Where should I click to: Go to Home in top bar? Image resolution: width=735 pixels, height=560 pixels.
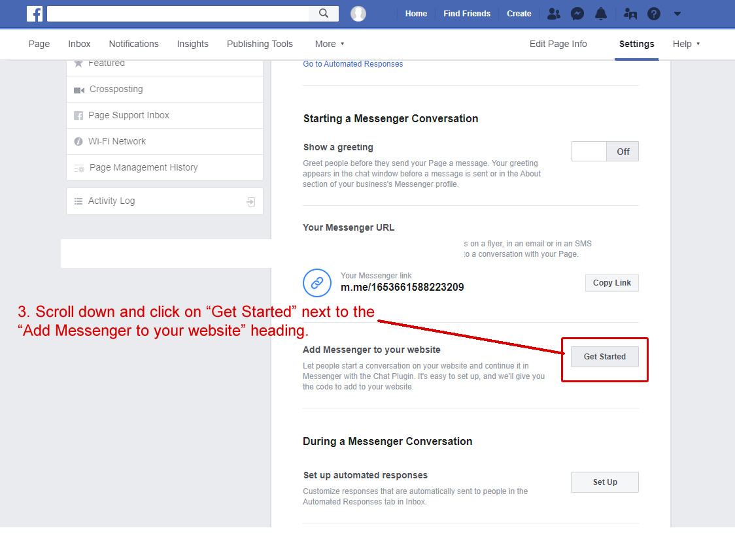(417, 14)
